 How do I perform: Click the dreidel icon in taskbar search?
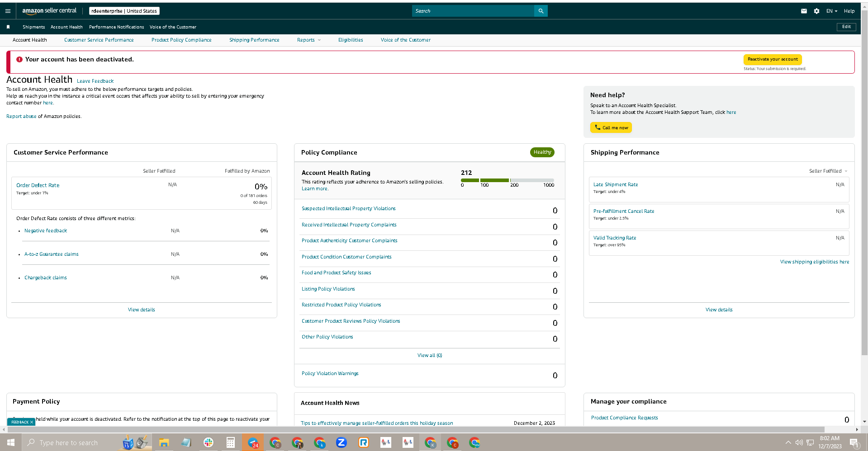[x=128, y=442]
